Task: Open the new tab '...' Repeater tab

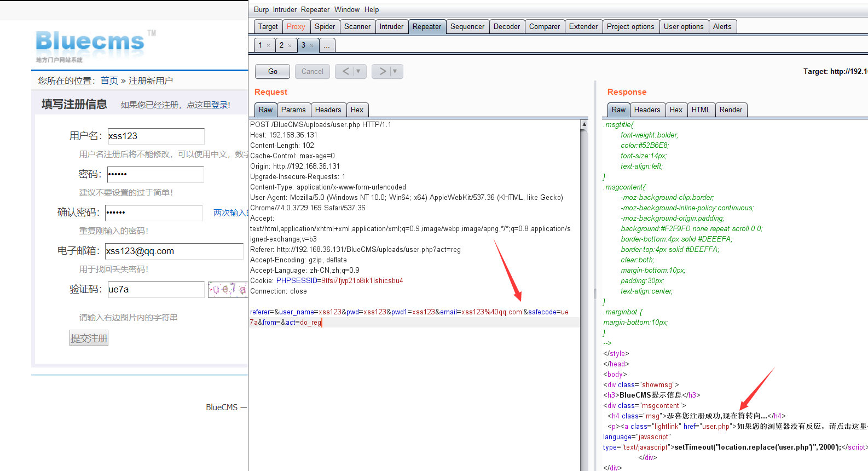Action: click(326, 45)
